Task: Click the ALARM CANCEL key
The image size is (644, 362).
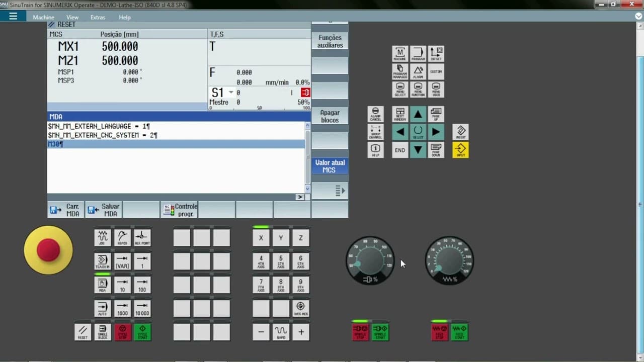Action: (x=375, y=114)
